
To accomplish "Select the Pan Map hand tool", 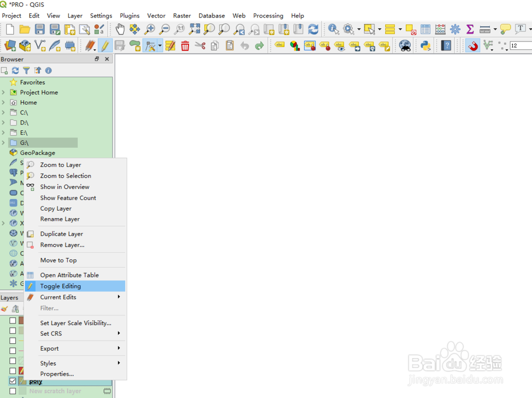I will 120,29.
